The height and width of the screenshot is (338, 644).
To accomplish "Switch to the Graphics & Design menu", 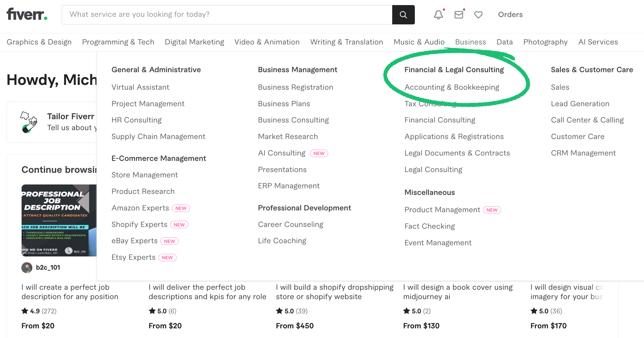I will pos(39,42).
